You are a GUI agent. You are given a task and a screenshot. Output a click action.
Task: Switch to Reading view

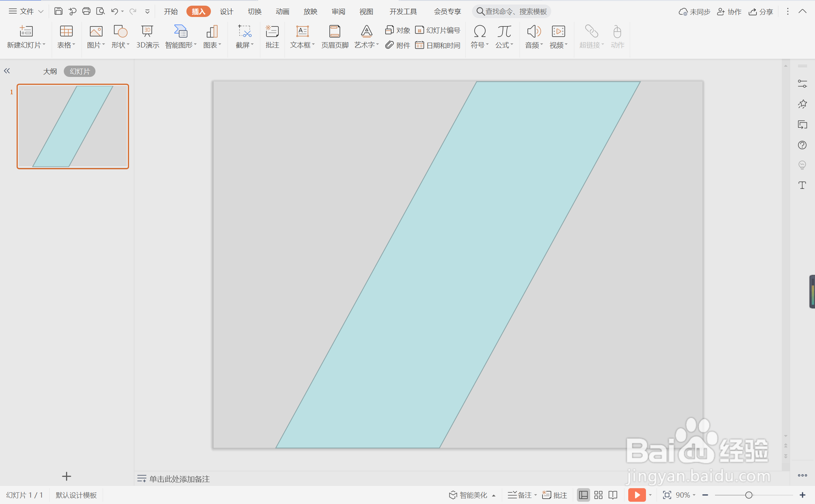613,495
